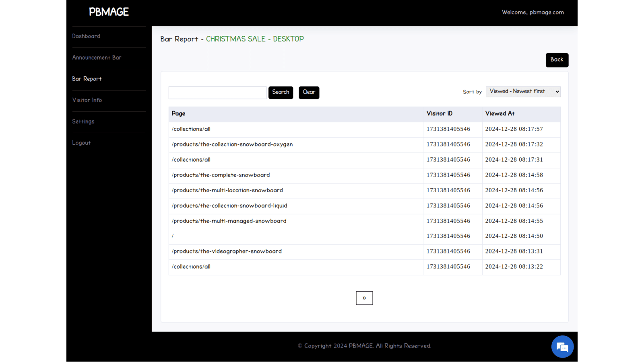Open Visitor Info page

[87, 100]
